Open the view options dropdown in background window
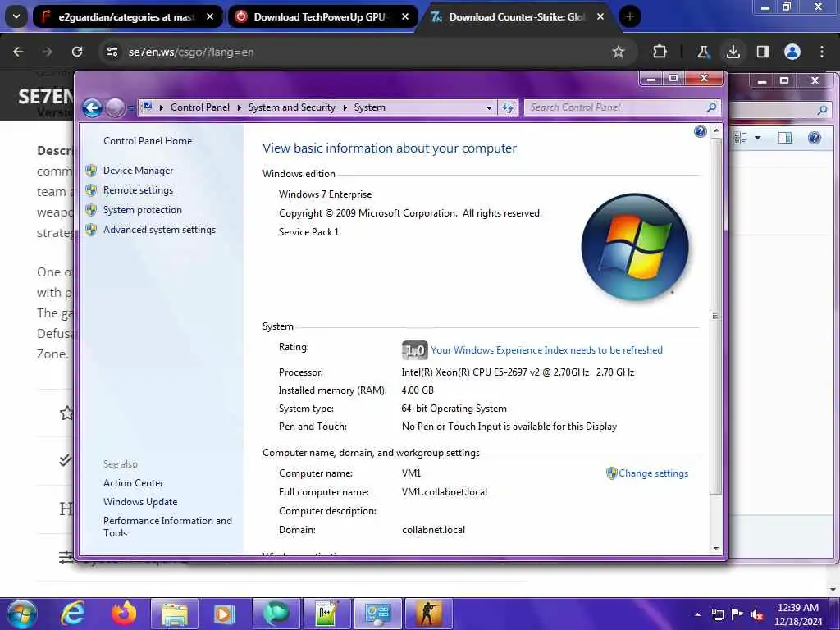The image size is (840, 630). [757, 138]
